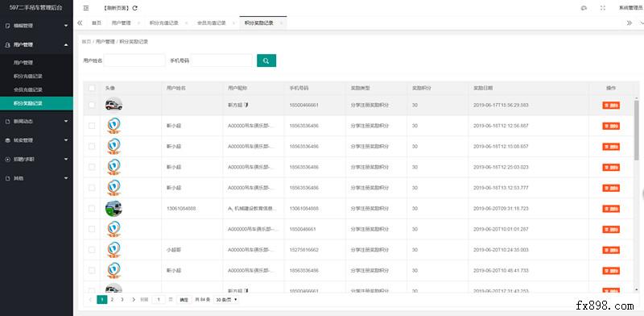The width and height of the screenshot is (644, 316).
Task: Open 积分充值记录 in the sidebar submenu
Action: click(36, 76)
